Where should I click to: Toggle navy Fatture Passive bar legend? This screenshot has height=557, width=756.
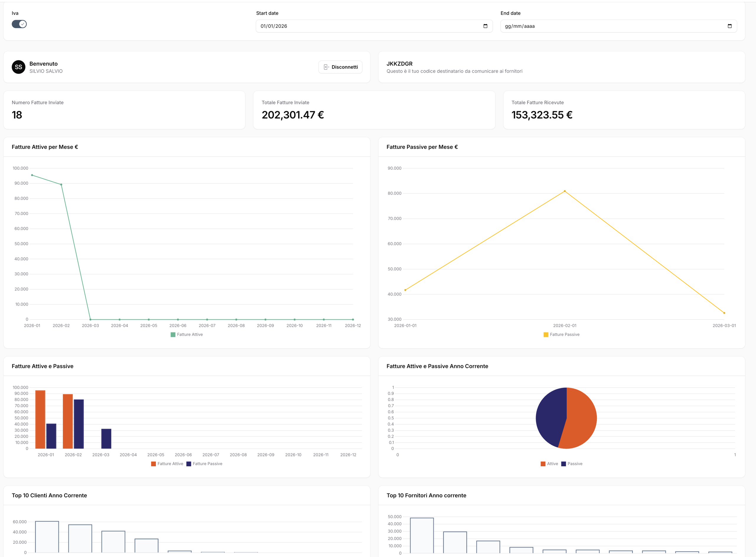189,464
